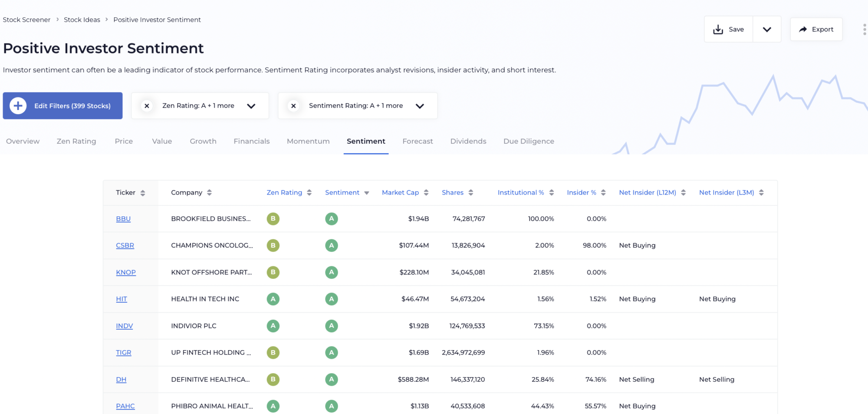Expand the Zen Rating filter dropdown
868x414 pixels.
(x=251, y=106)
